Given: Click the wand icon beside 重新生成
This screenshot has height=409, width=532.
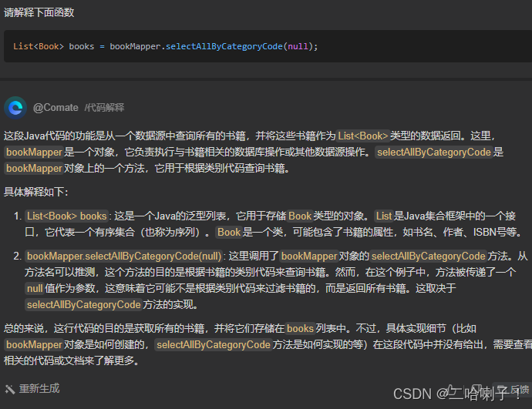Looking at the screenshot, I should coord(10,389).
